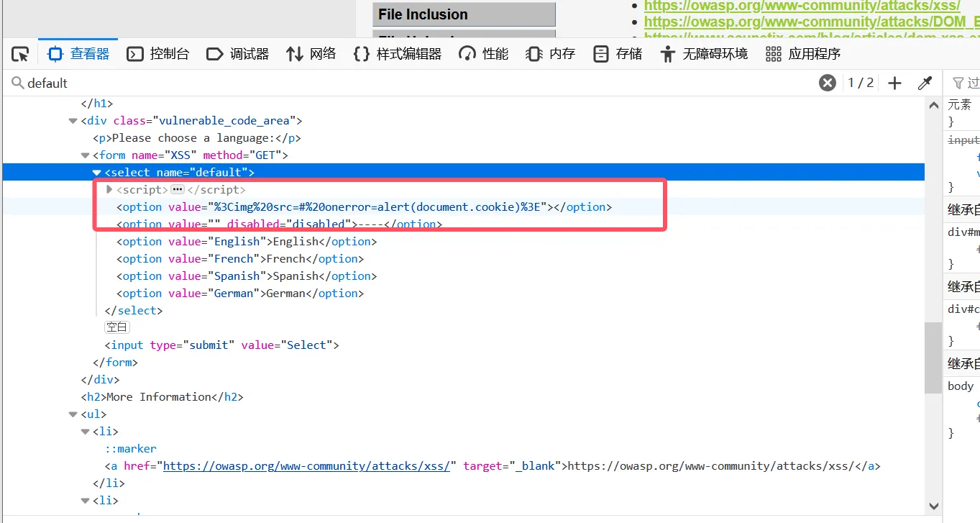Clear the HTML search box
Screen dimensions: 980x523
point(828,83)
